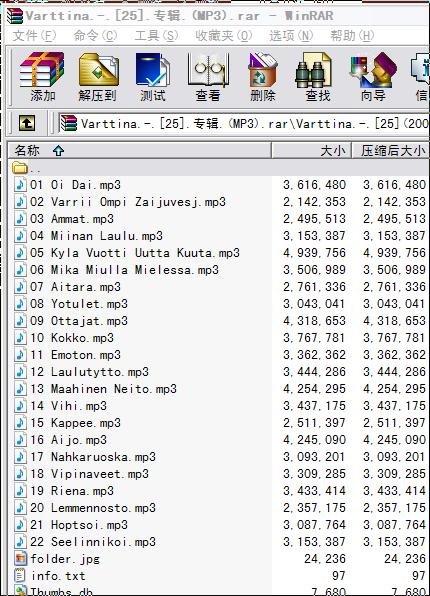Click the 删除 (Delete) toolbar icon
Screen dimensions: 430x596
[x=263, y=70]
